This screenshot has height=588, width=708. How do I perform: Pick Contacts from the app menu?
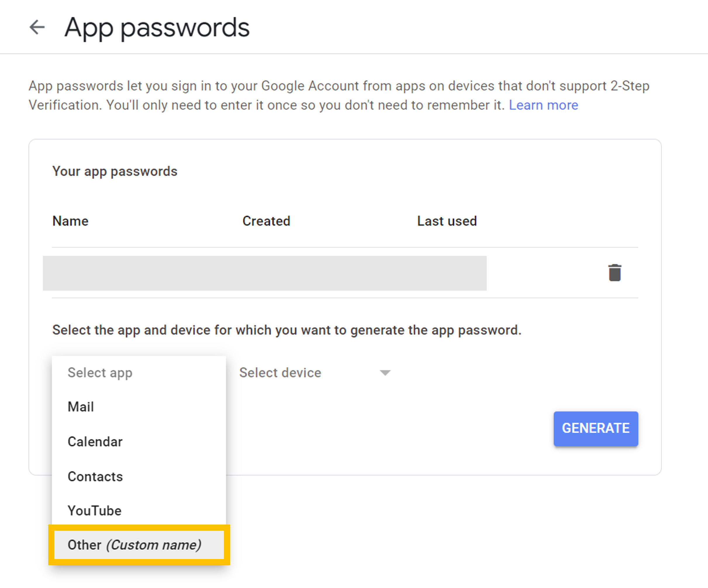[95, 476]
